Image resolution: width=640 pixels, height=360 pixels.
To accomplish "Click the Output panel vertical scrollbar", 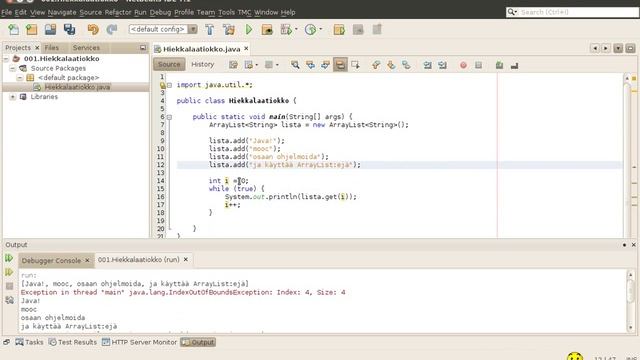I will coord(631,301).
